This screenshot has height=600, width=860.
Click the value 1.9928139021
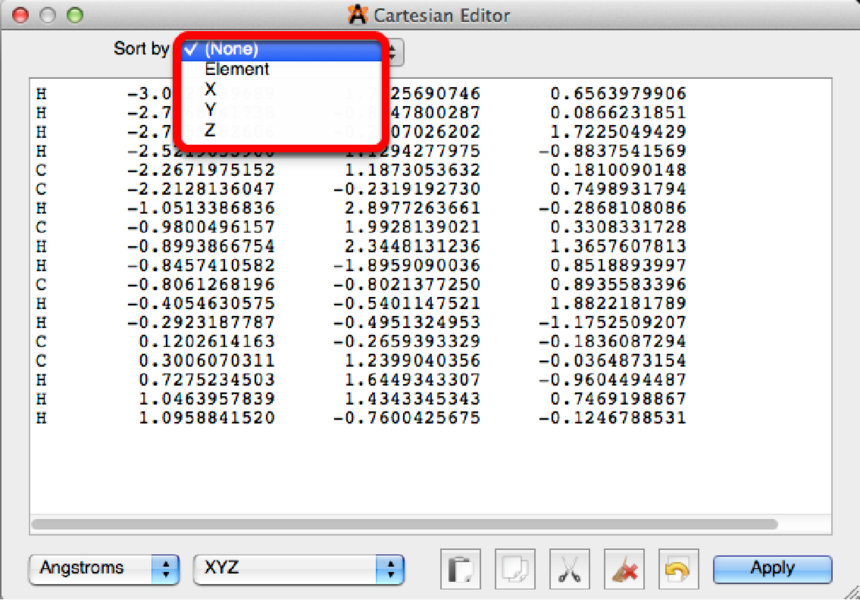click(412, 227)
